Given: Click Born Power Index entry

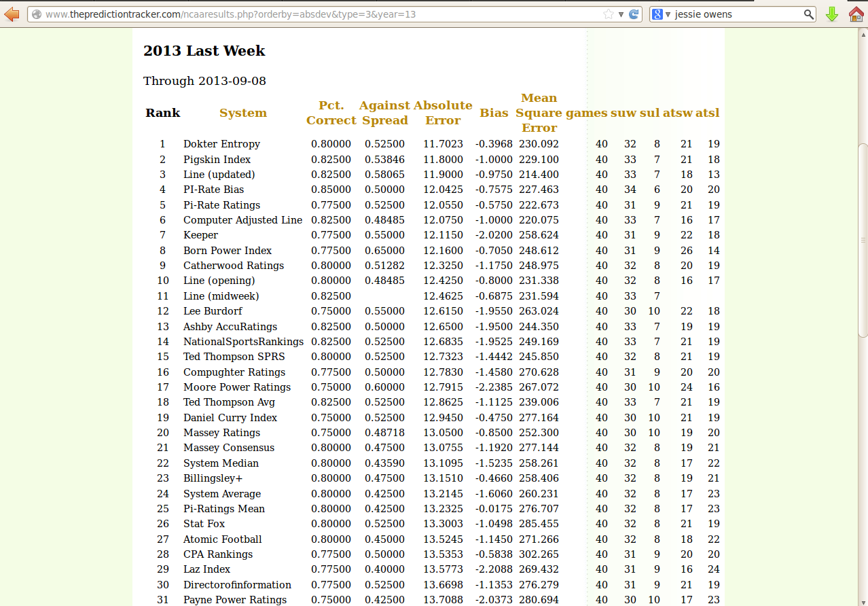Looking at the screenshot, I should [228, 251].
